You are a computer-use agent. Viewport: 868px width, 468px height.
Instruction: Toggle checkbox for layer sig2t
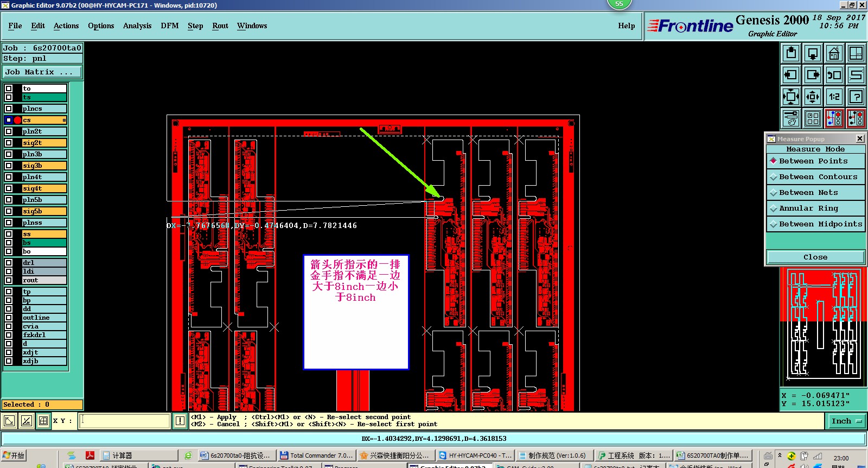(9, 143)
